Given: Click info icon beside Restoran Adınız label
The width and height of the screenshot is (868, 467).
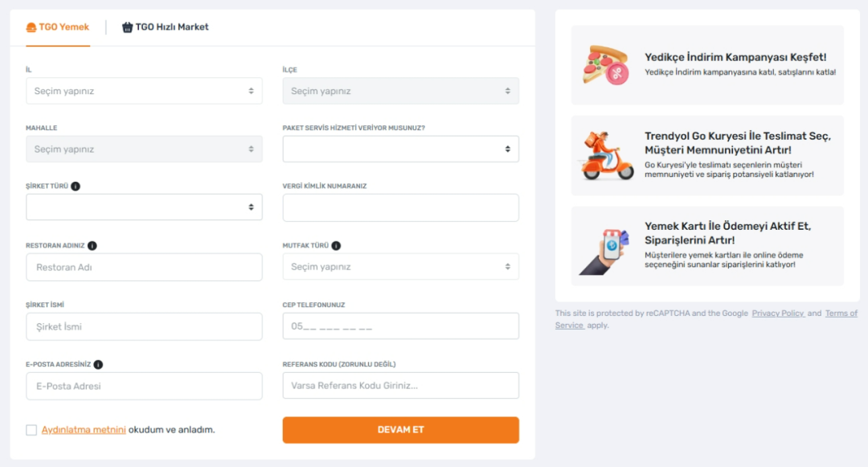Looking at the screenshot, I should [x=92, y=246].
